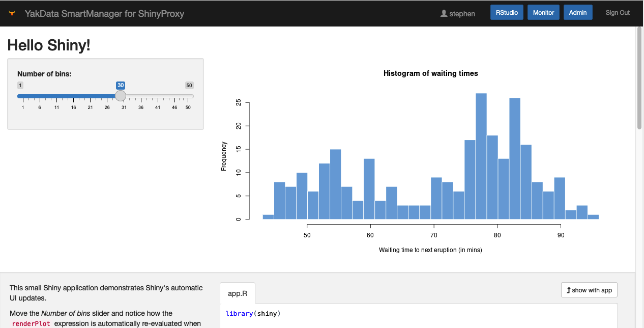Open the Monitor page
This screenshot has width=644, height=328.
click(x=543, y=12)
